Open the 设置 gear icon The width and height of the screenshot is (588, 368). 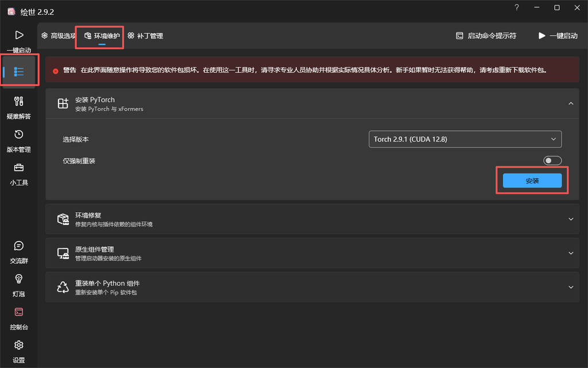[x=19, y=345]
